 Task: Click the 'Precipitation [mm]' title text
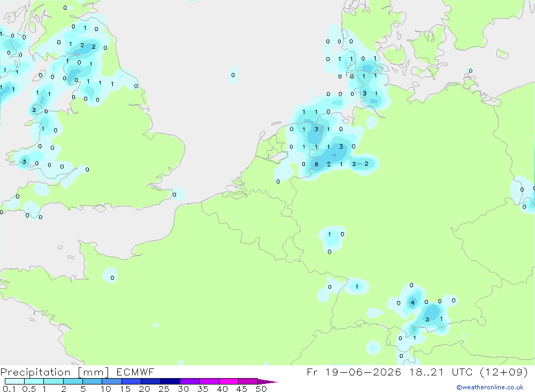coord(55,372)
